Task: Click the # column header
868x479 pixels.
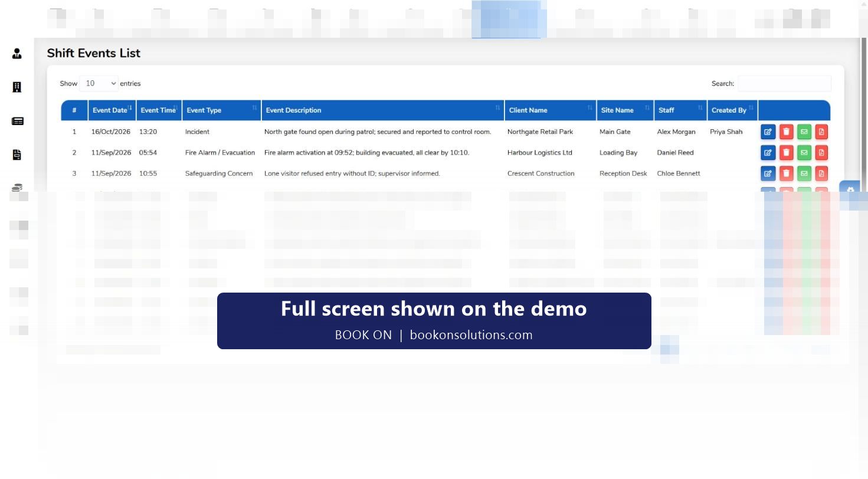Action: click(x=74, y=110)
